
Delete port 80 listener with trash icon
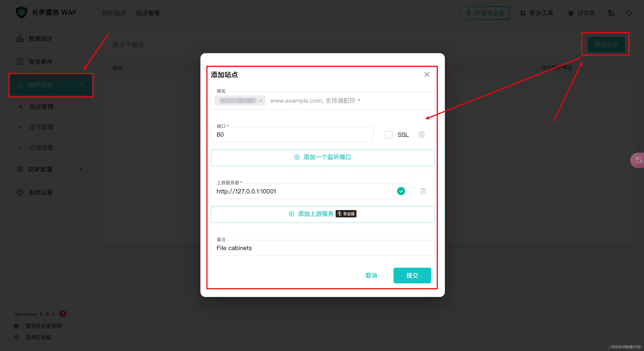422,135
